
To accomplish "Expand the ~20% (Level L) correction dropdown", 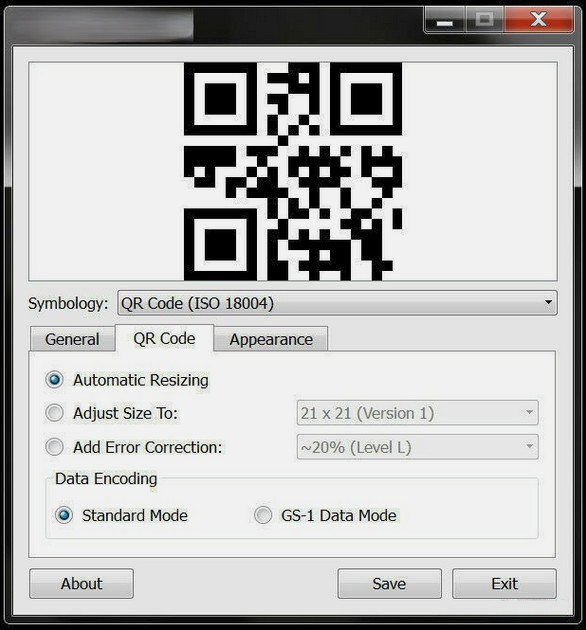I will coord(417,447).
